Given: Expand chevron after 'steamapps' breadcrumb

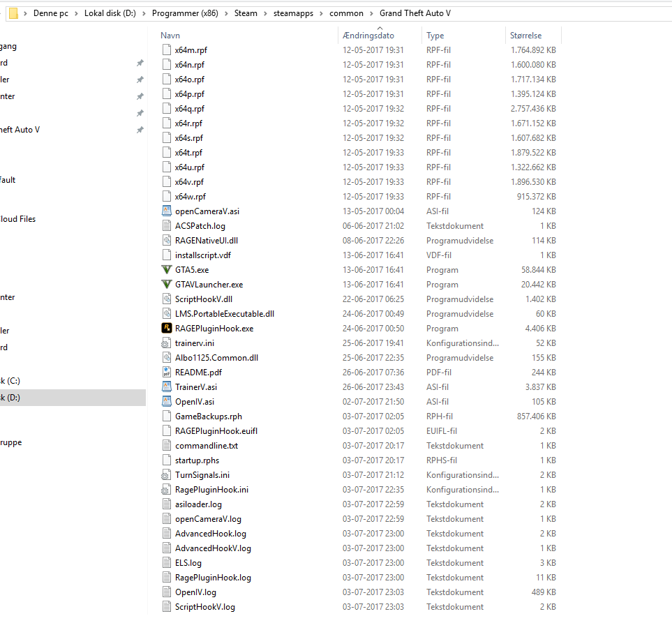Looking at the screenshot, I should click(x=322, y=13).
